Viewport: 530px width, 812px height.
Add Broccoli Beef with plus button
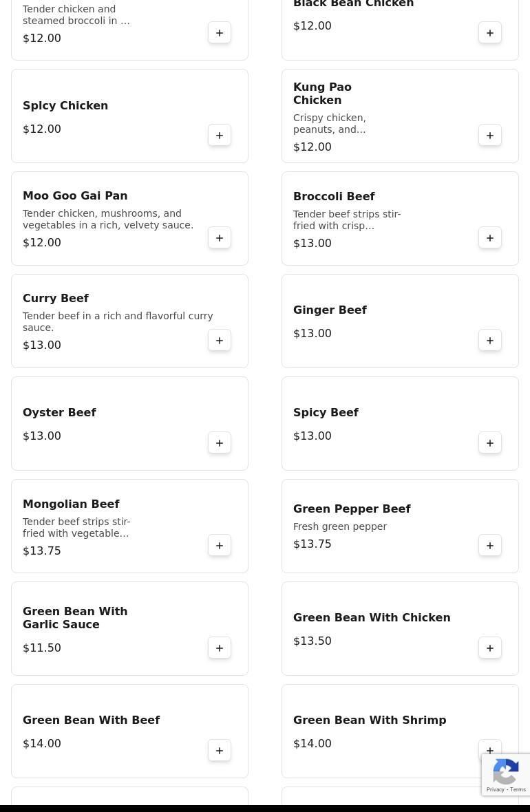(x=490, y=238)
